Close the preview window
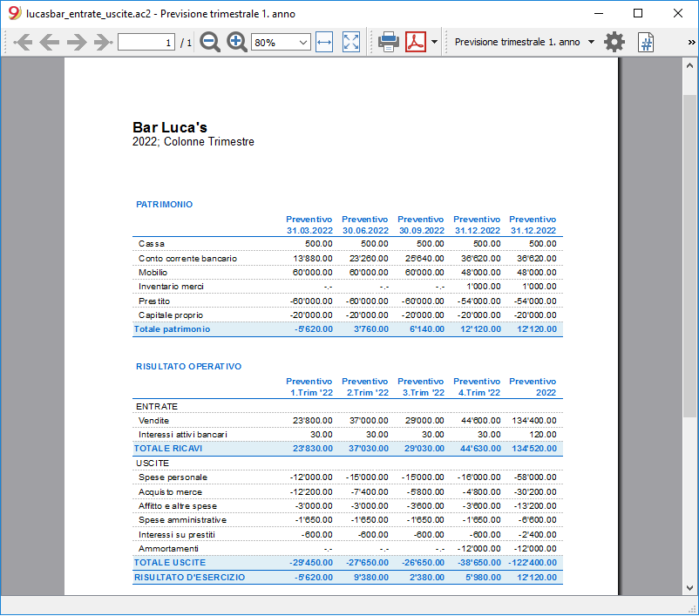This screenshot has height=616, width=699. pos(678,13)
